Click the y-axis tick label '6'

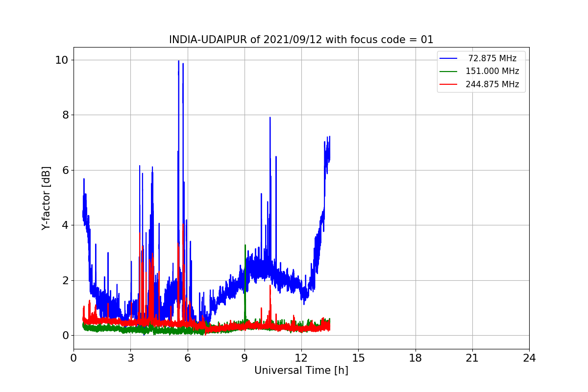[x=66, y=170]
